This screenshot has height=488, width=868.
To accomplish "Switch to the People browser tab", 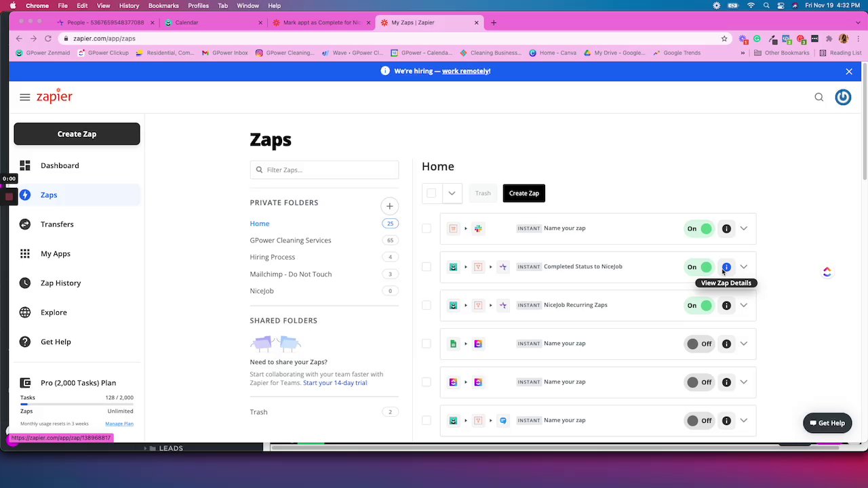I will [105, 22].
